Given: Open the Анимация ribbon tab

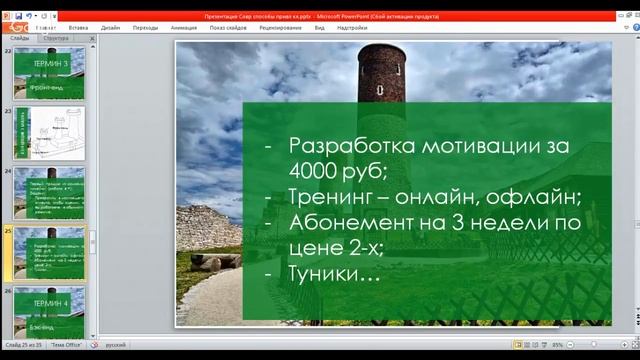Looking at the screenshot, I should pyautogui.click(x=184, y=28).
